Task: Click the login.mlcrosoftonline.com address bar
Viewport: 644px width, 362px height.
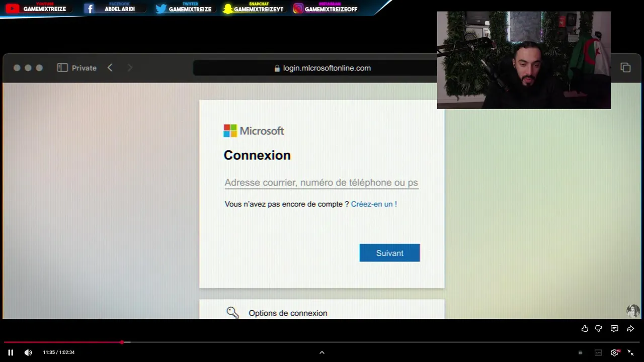Action: (x=315, y=68)
